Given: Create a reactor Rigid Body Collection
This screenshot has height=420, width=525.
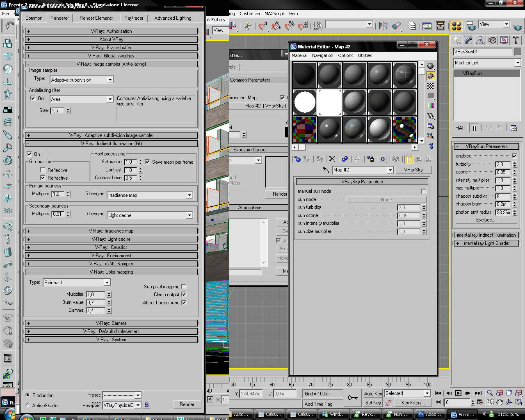Looking at the screenshot, I should pyautogui.click(x=7, y=43).
